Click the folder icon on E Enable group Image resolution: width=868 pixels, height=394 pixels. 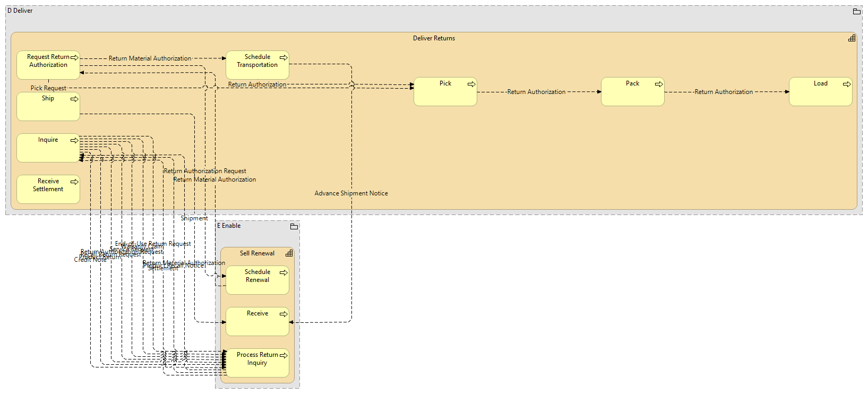coord(294,226)
